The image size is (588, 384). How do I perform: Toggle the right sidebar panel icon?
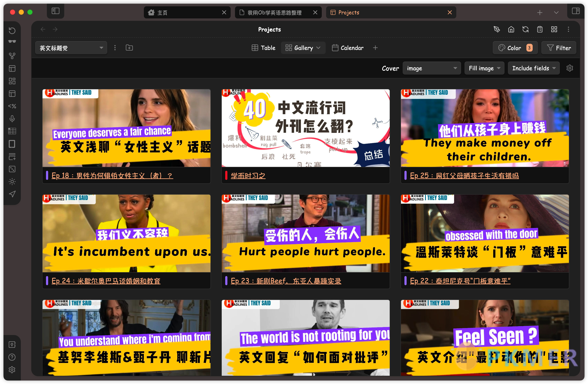[576, 11]
